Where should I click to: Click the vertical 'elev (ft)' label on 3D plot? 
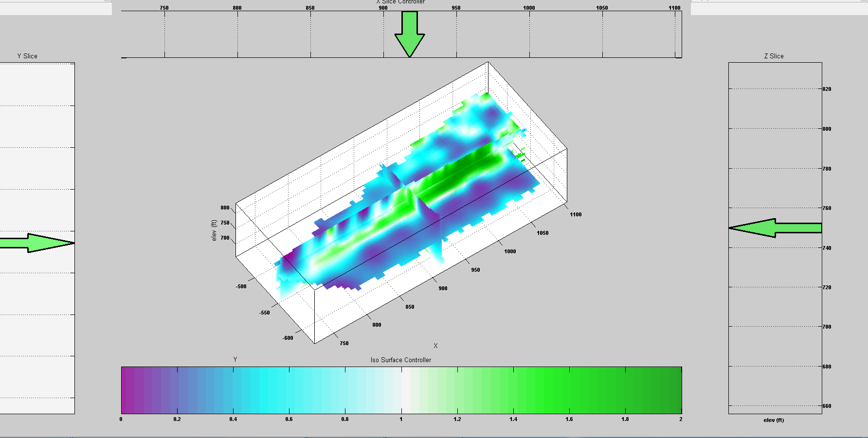click(x=214, y=230)
